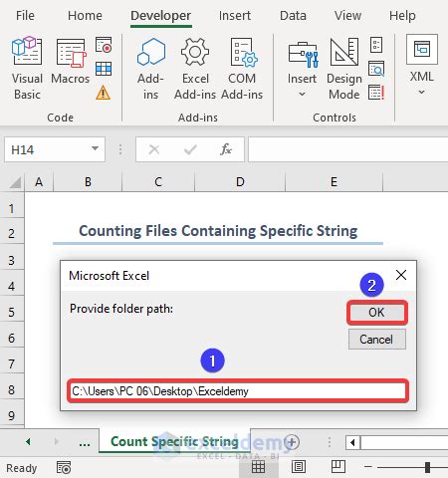Select the Developer tab

pos(160,15)
